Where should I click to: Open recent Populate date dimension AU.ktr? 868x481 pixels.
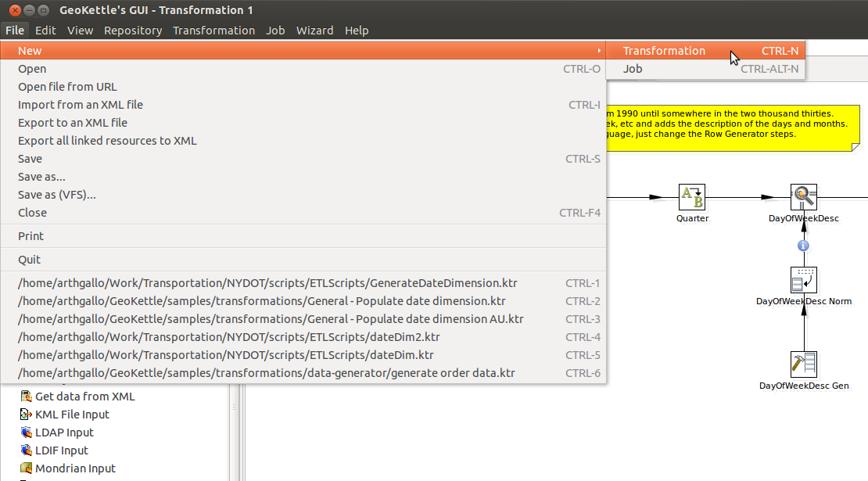(303, 319)
